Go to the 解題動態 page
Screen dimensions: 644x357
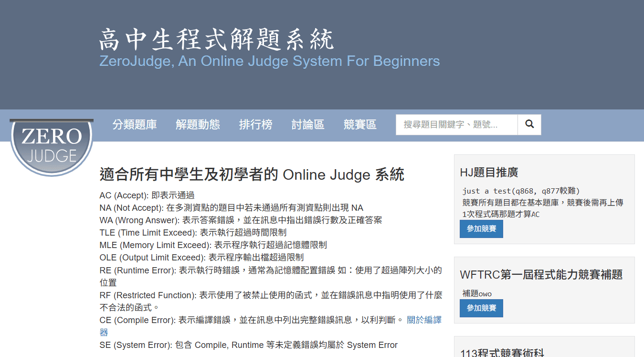click(198, 125)
